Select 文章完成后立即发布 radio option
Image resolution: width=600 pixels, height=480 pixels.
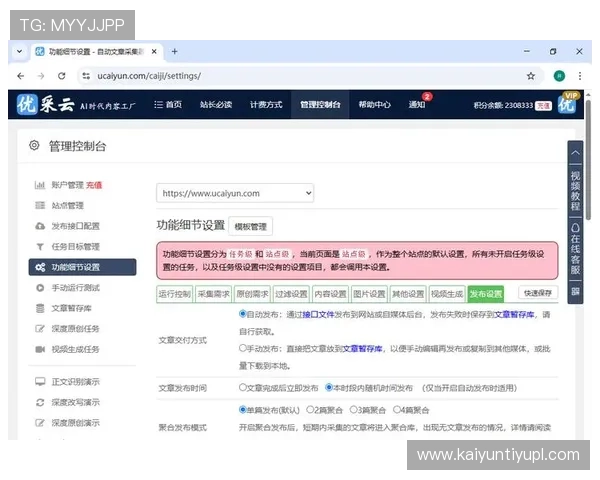pos(243,387)
